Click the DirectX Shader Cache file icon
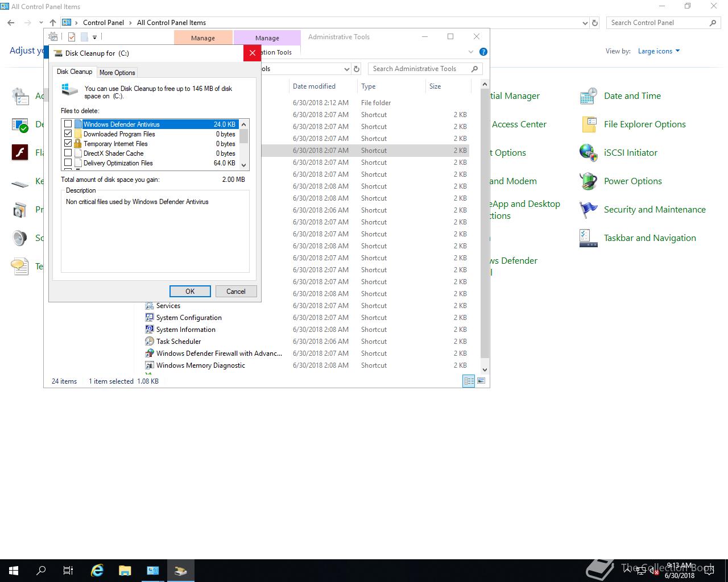The width and height of the screenshot is (728, 582). (x=78, y=153)
